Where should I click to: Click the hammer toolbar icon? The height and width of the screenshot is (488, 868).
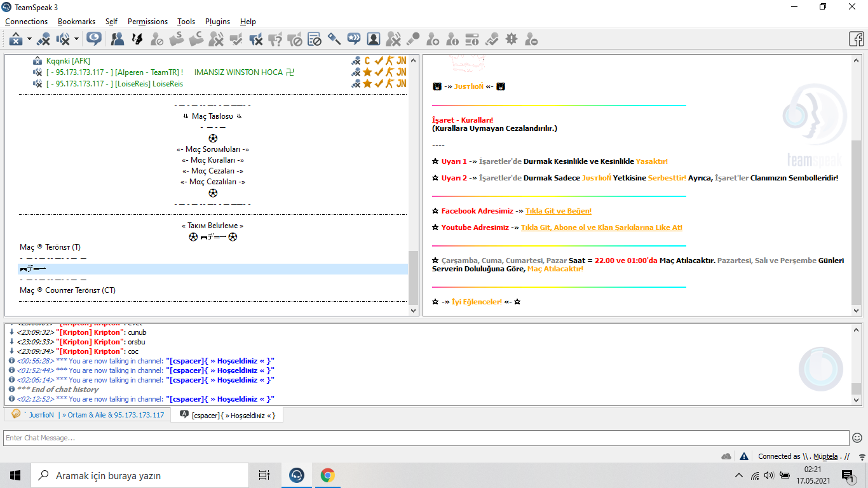coord(334,39)
